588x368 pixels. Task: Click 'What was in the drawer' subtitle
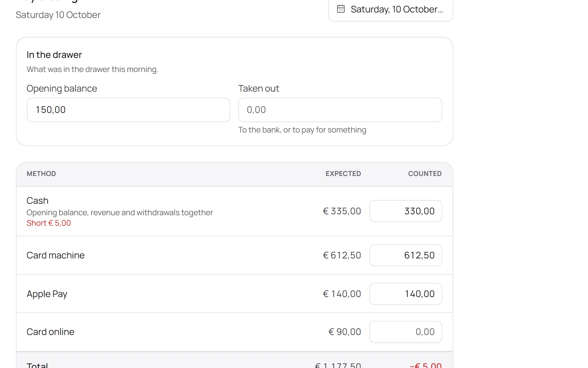click(92, 69)
